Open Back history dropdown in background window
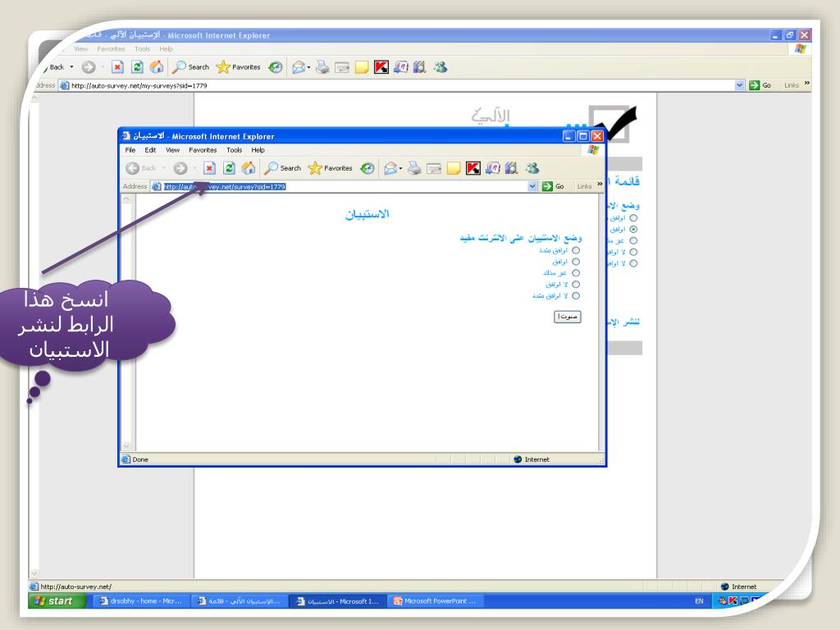This screenshot has width=840, height=630. pos(72,67)
